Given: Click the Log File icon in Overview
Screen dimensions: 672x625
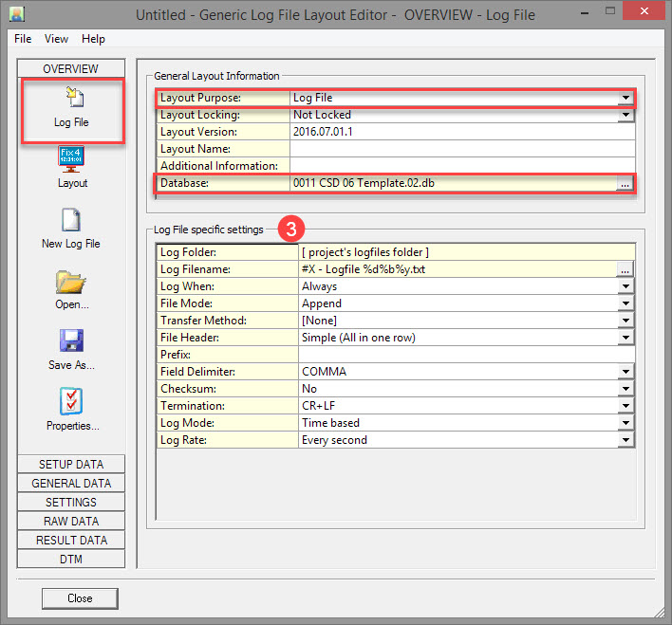Looking at the screenshot, I should click(x=71, y=99).
